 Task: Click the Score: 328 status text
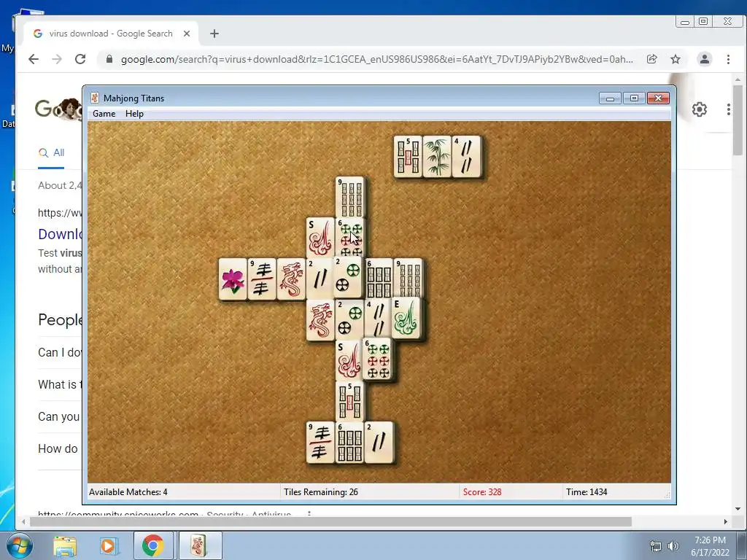coord(482,492)
